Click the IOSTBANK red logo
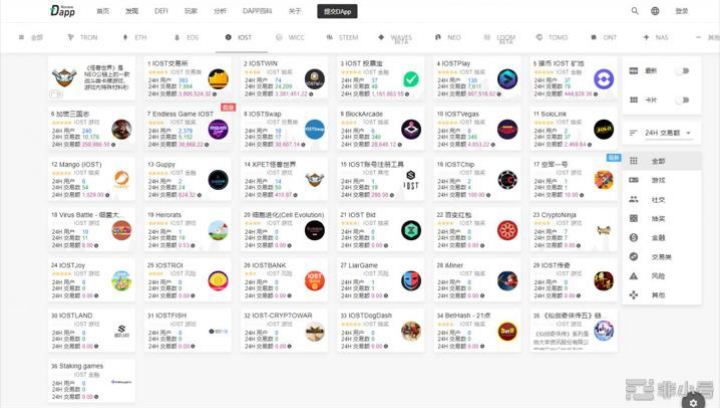This screenshot has width=720, height=408. pos(315,281)
